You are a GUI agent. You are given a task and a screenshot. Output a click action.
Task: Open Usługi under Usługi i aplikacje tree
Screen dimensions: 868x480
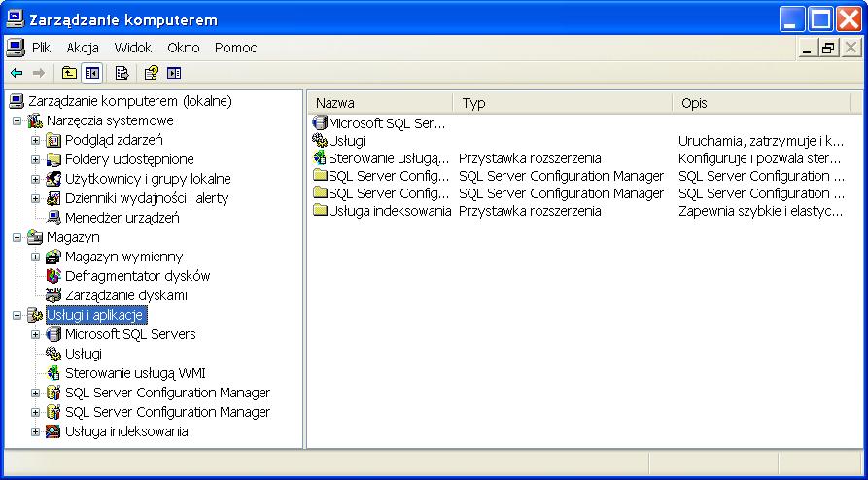83,354
